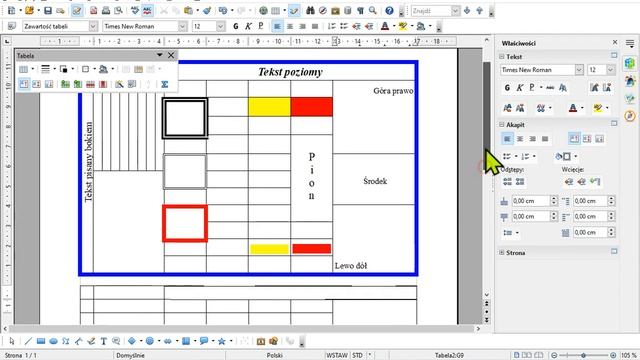Select the Text tool in the drawing toolbar
This screenshot has height=360, width=640.
click(103, 341)
